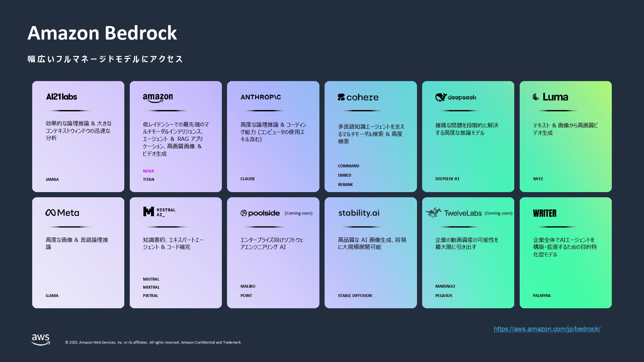
Task: Click the stability.ai logo
Action: tap(359, 213)
